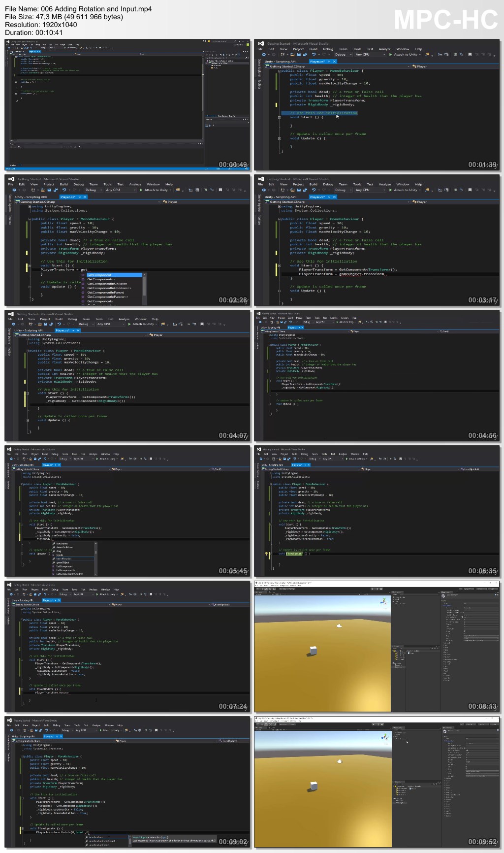Click the Save icon in the 00:04:07 frame toolbar

tap(45, 324)
